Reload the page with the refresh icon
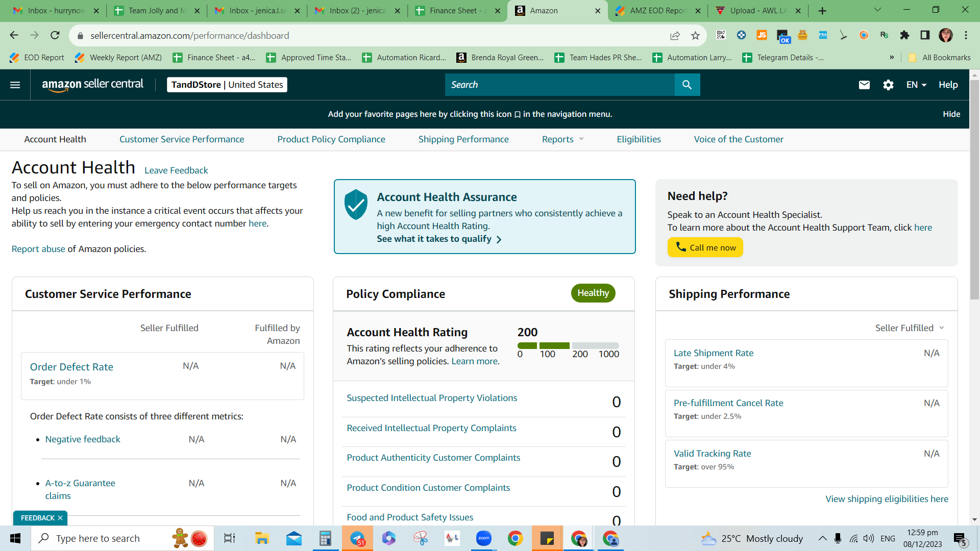This screenshot has width=980, height=551. pos(55,35)
